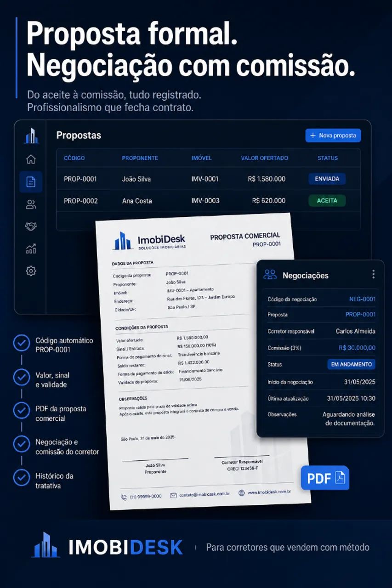The image size is (392, 588).
Task: Click the ENVIADA status badge
Action: (x=327, y=179)
